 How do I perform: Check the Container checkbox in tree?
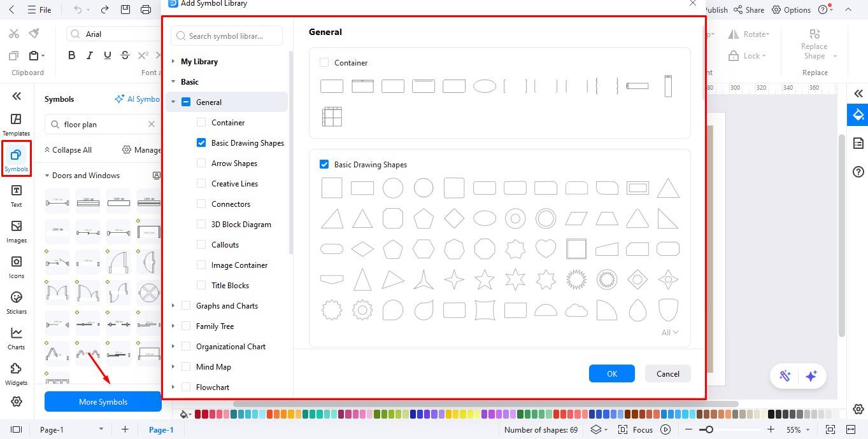201,122
